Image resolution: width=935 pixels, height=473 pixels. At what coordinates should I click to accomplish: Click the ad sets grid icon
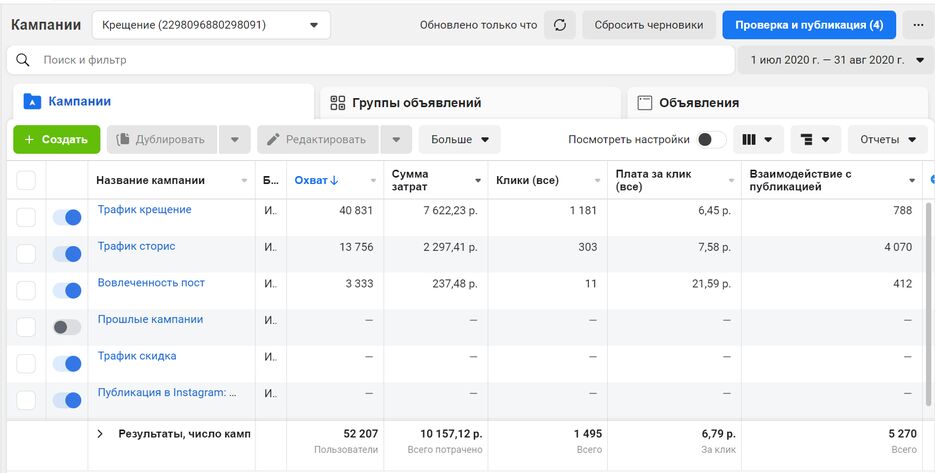pyautogui.click(x=338, y=103)
